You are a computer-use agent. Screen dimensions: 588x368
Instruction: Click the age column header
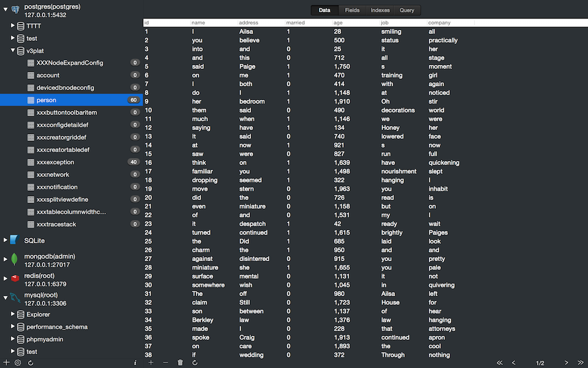(338, 23)
